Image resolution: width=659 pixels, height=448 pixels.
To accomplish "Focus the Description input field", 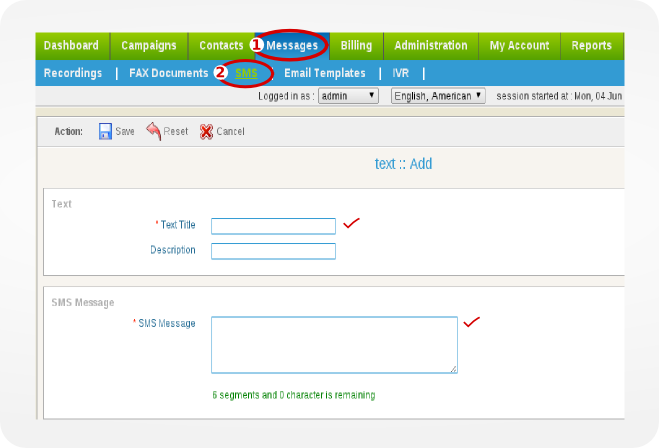I will [x=273, y=251].
